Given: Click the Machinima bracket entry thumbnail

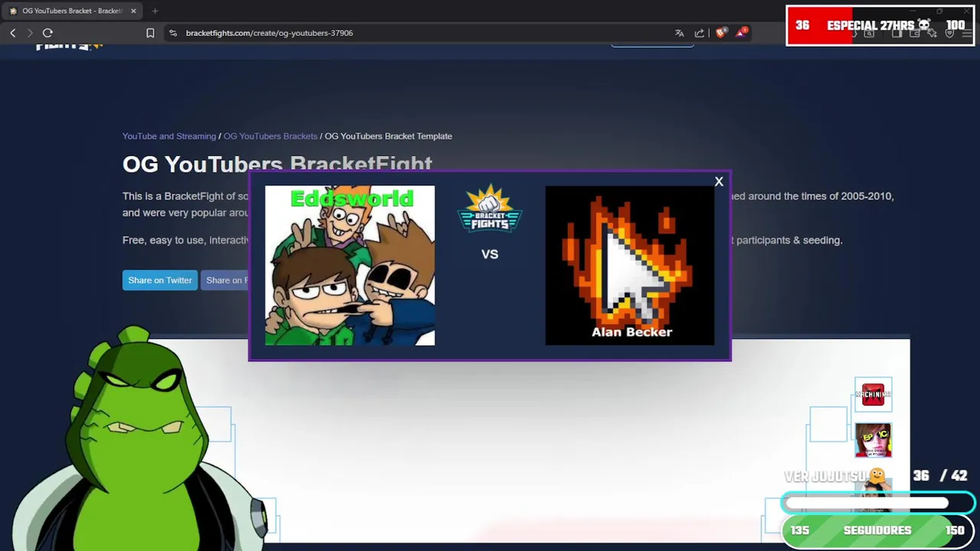Looking at the screenshot, I should point(873,395).
